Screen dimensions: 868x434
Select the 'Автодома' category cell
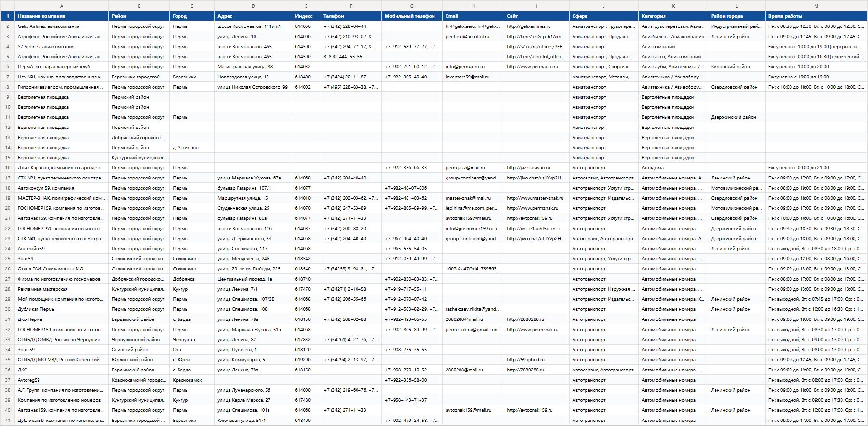coord(673,168)
